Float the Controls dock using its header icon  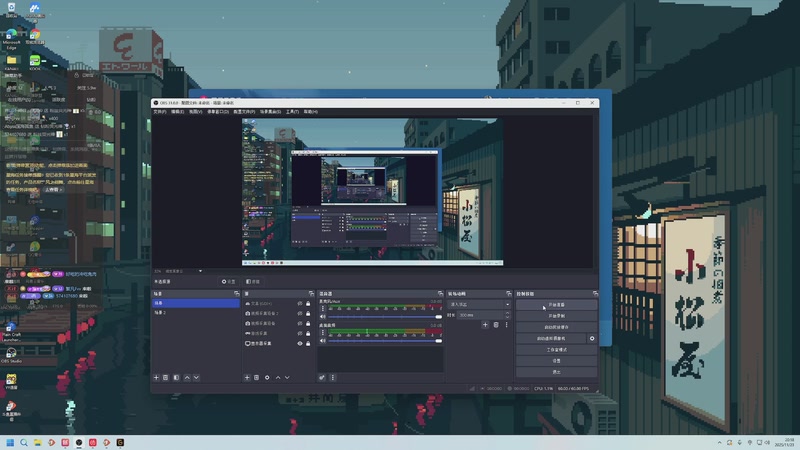point(595,294)
